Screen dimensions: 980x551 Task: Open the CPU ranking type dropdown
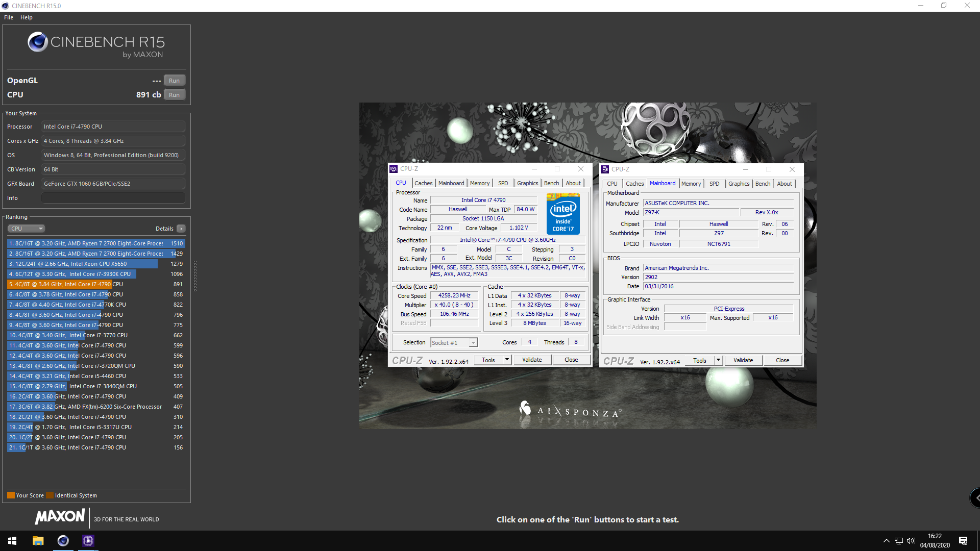point(27,229)
